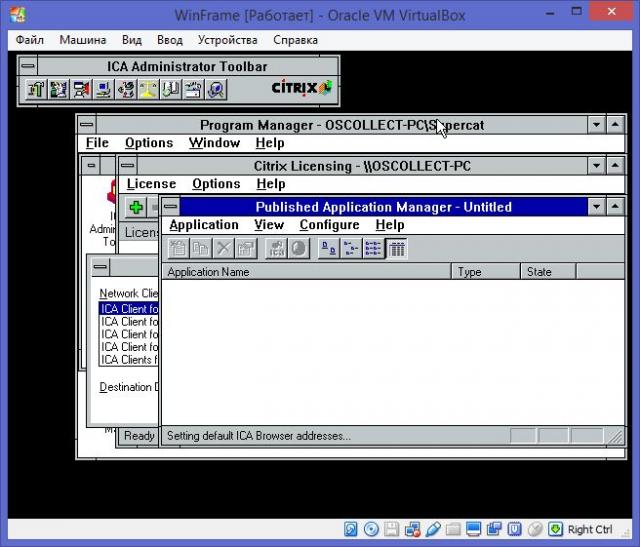
Task: Click the open book icon in ICA toolbar
Action: pos(171,89)
